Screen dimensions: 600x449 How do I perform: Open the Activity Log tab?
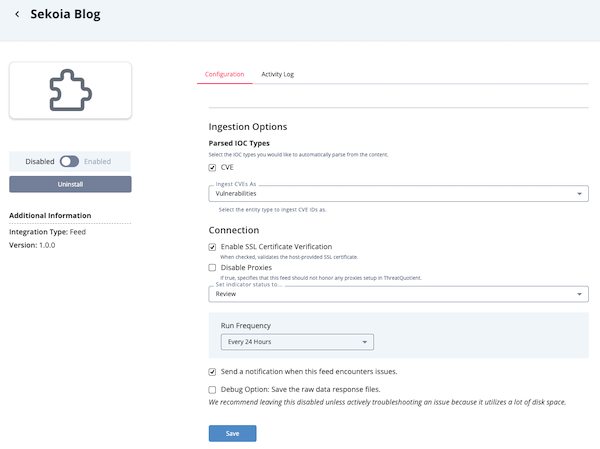coord(277,74)
